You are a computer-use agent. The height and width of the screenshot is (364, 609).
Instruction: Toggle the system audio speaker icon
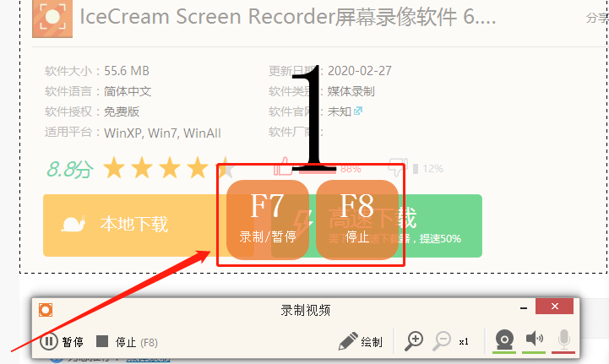534,339
